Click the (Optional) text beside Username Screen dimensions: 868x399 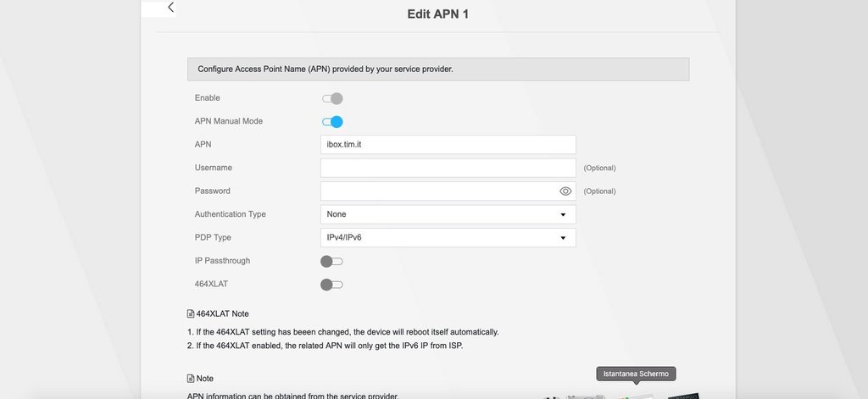[599, 168]
